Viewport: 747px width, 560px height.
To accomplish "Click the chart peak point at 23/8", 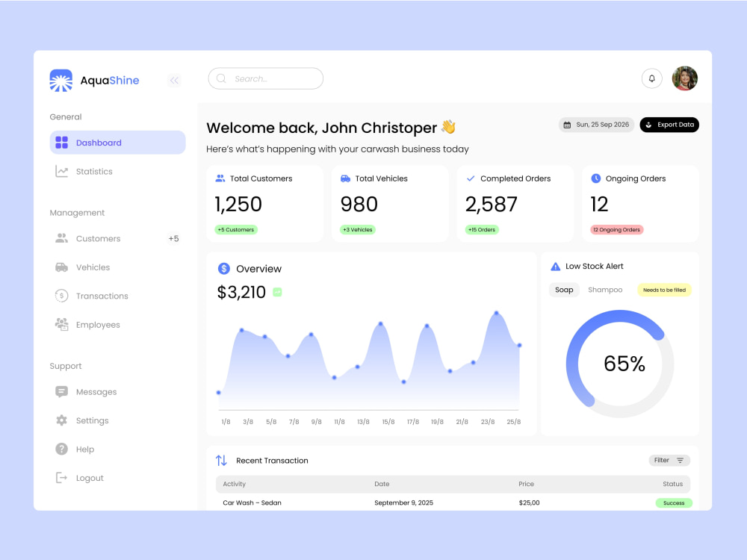I will (497, 313).
